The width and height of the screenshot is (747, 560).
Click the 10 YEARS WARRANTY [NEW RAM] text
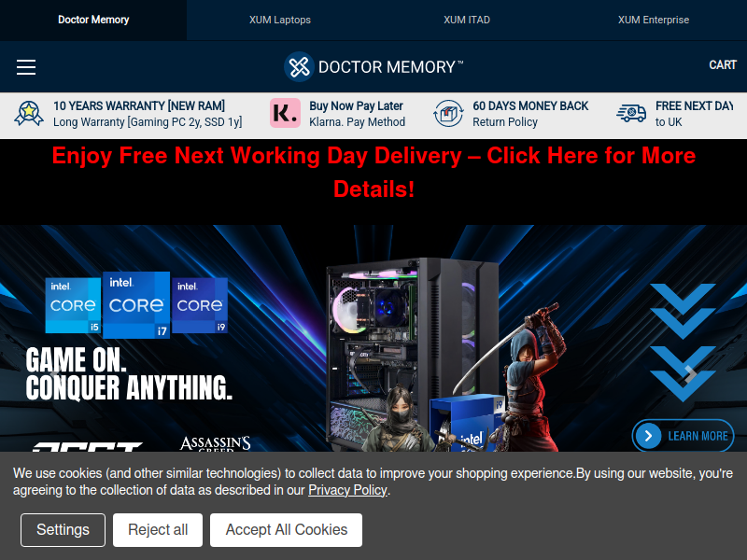139,105
